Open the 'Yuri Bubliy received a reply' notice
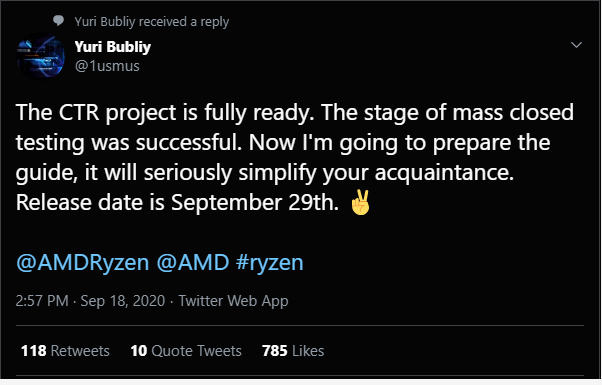The image size is (602, 385). 152,21
